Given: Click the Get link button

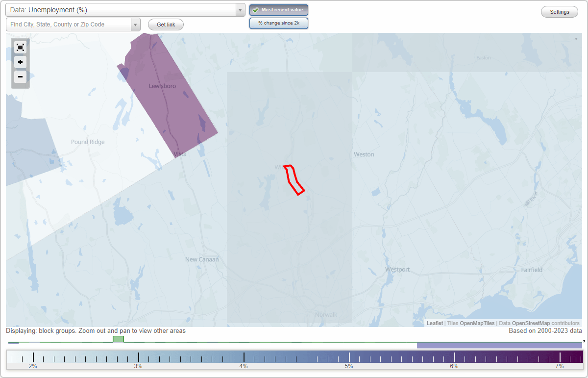Looking at the screenshot, I should (166, 25).
